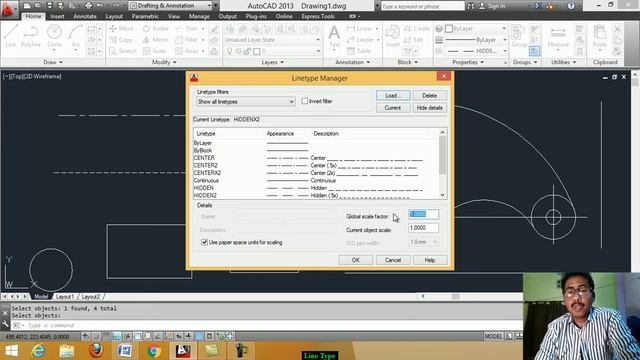
Task: Uncheck Use paper space units for scaling
Action: click(x=204, y=242)
